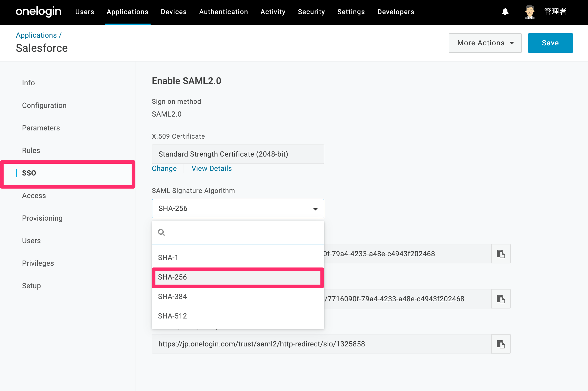Switch to the Info sidebar tab
588x391 pixels.
click(28, 83)
